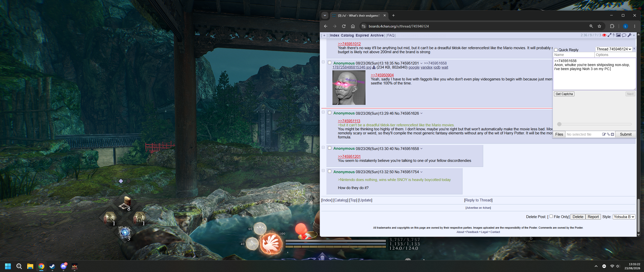Open the post menu arrow for No.745951626
The height and width of the screenshot is (272, 644).
[421, 113]
